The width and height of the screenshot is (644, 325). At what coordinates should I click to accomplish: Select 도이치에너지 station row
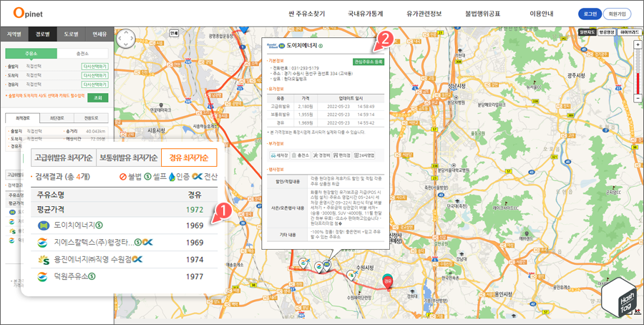(124, 225)
